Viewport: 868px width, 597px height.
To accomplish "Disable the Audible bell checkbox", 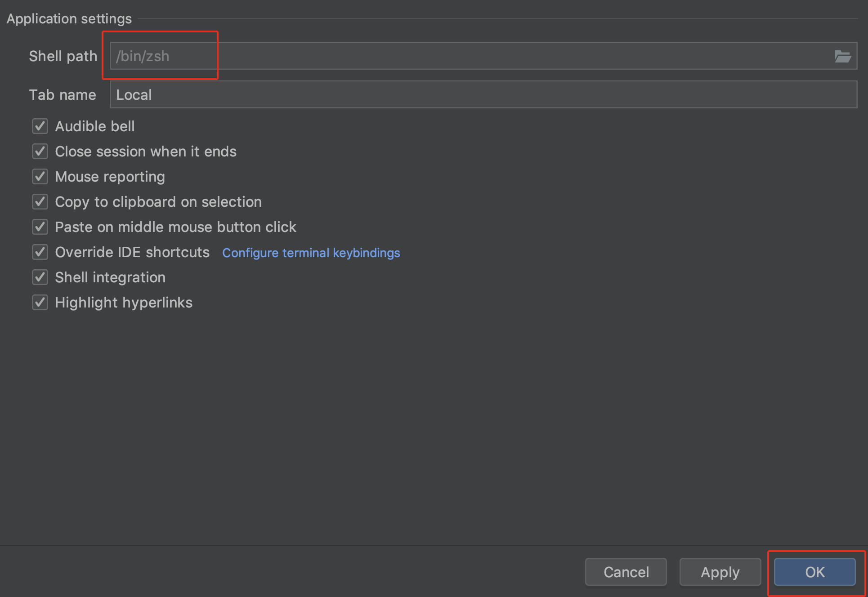I will click(40, 126).
